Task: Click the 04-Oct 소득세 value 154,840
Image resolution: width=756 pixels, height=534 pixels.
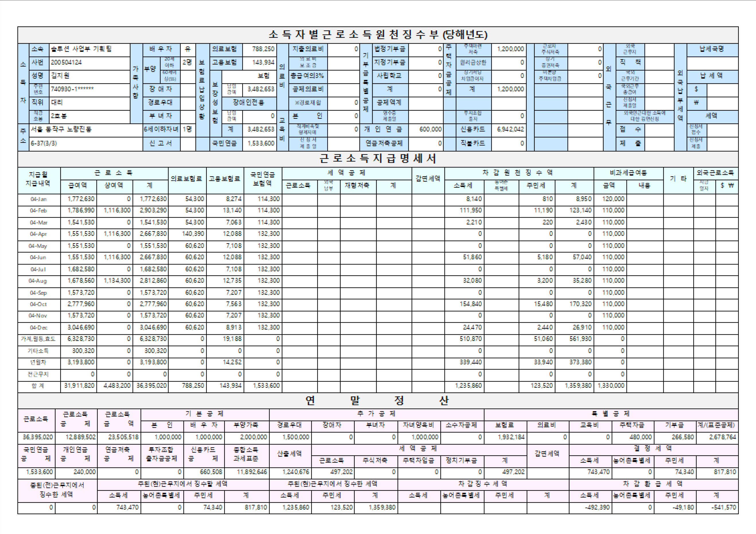Action: tap(471, 304)
